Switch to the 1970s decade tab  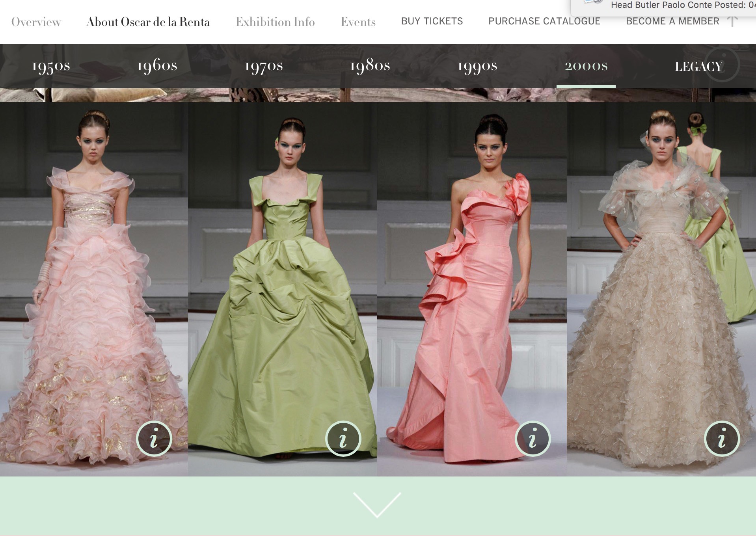pyautogui.click(x=263, y=66)
